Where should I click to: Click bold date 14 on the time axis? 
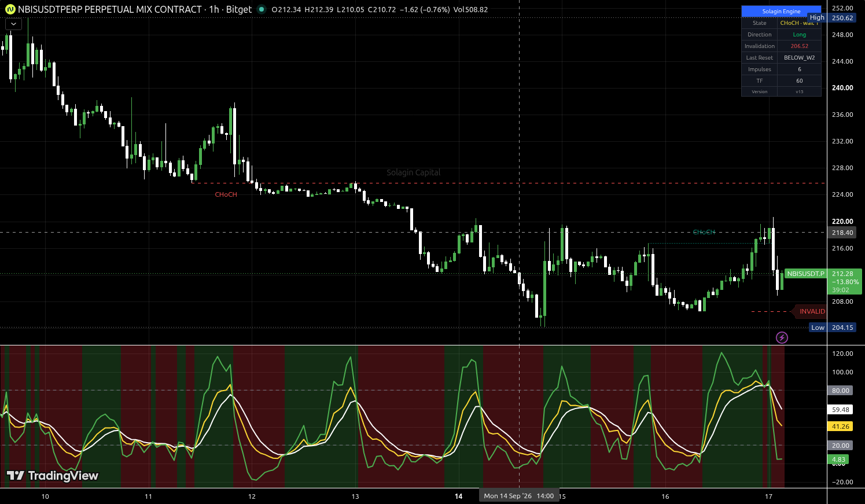(x=459, y=496)
